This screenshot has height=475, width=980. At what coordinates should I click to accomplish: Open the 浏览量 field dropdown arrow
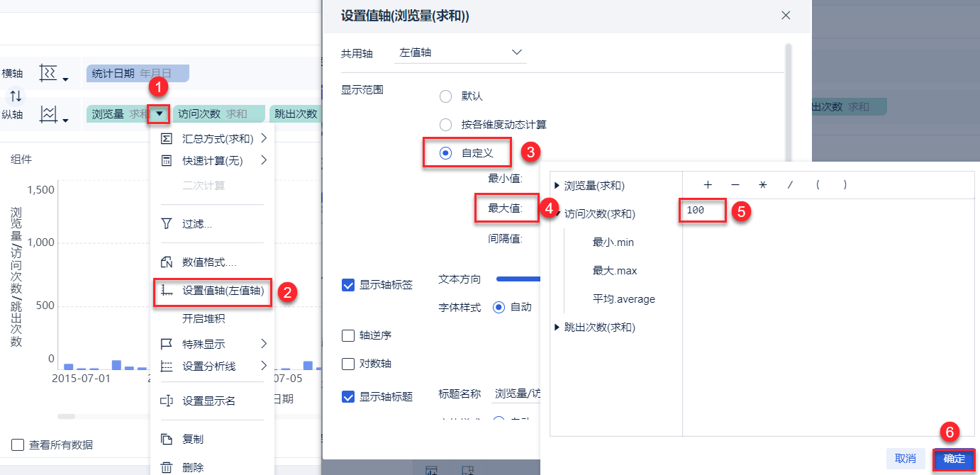[x=160, y=113]
